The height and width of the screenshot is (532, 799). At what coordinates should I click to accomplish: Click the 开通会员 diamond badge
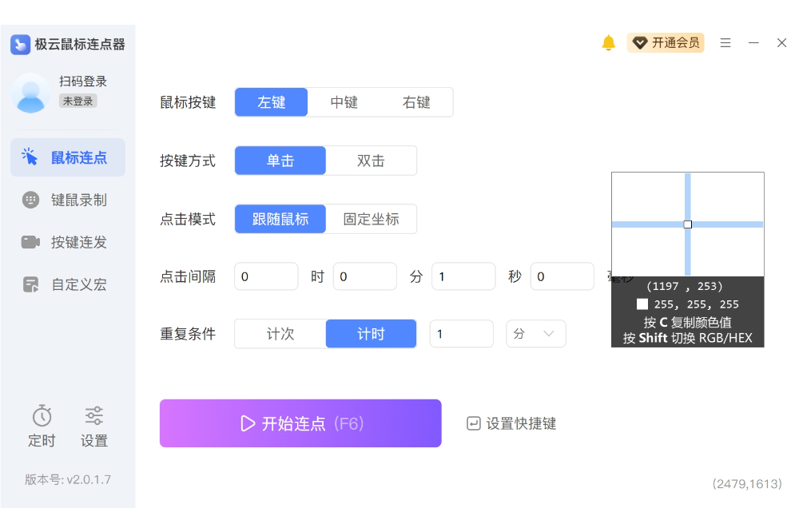tap(640, 43)
